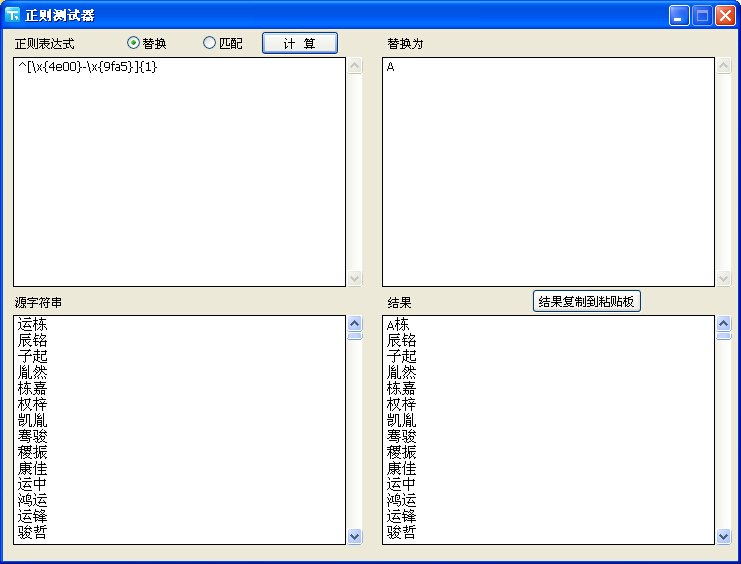The height and width of the screenshot is (564, 741).
Task: Click line 稷振 in source string box
Action: [x=33, y=453]
